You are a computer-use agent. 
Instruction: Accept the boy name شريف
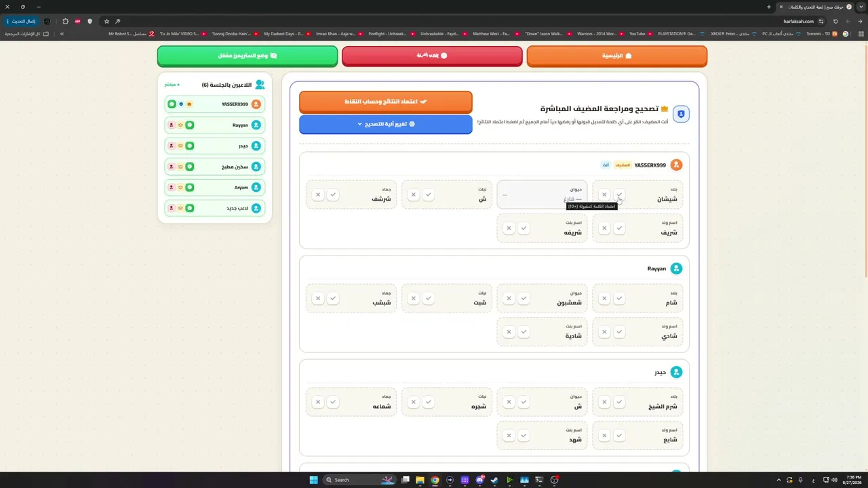point(619,228)
